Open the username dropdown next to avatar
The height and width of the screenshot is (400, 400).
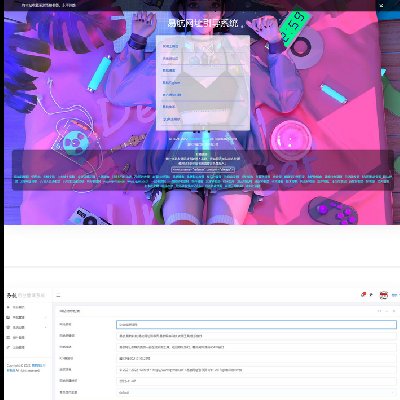[395, 295]
